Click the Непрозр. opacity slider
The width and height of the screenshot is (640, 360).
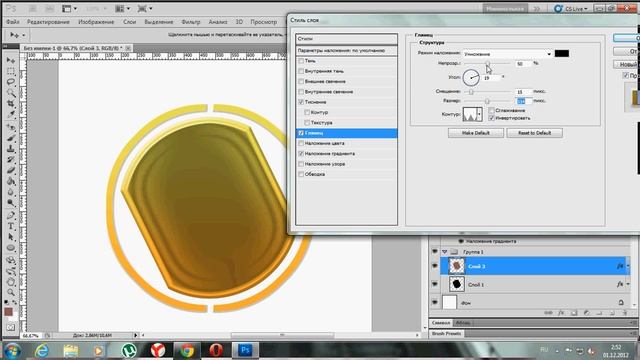tap(487, 63)
